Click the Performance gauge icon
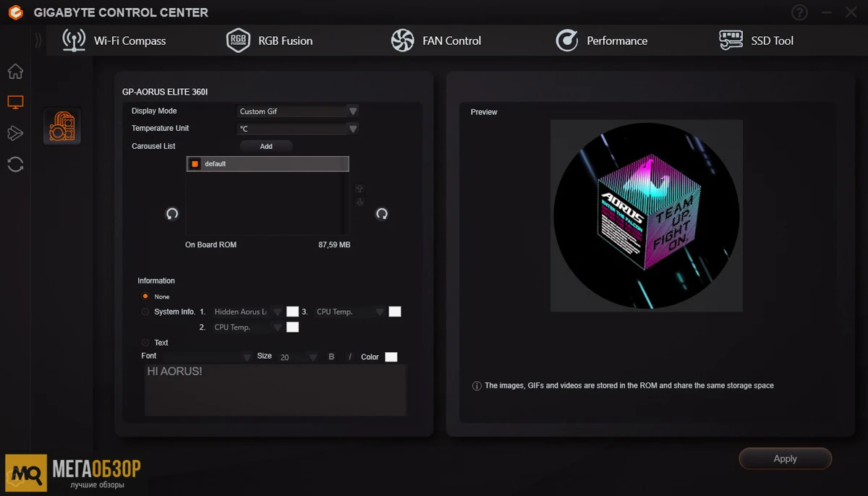This screenshot has height=496, width=868. pyautogui.click(x=566, y=40)
